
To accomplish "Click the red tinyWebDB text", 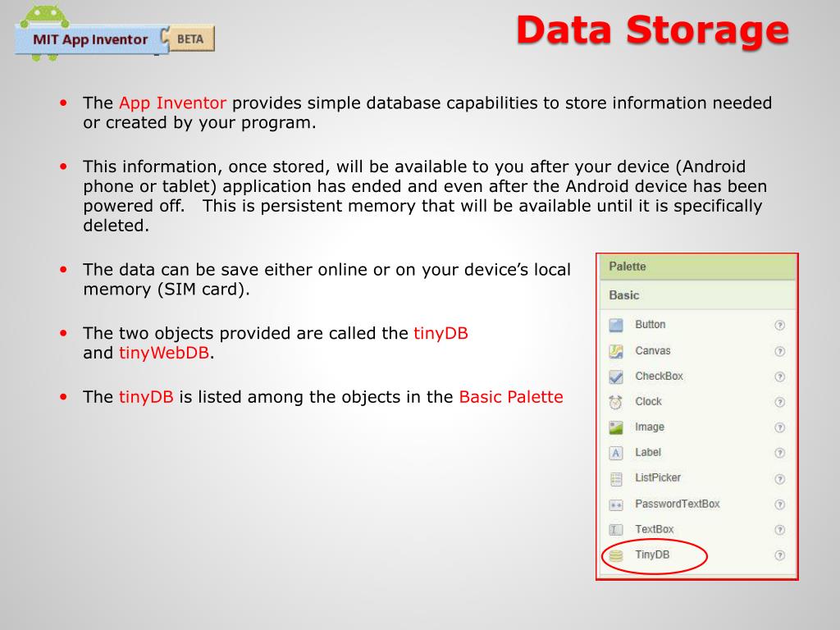I will 164,353.
